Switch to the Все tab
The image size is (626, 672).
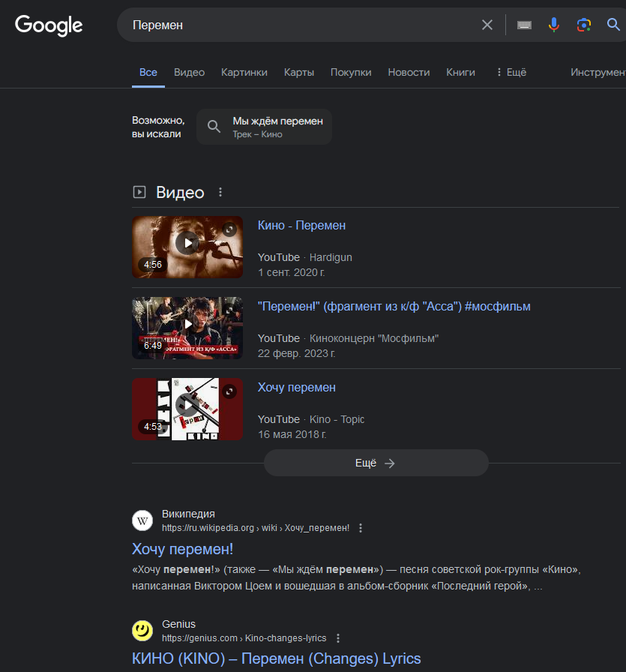pyautogui.click(x=148, y=73)
